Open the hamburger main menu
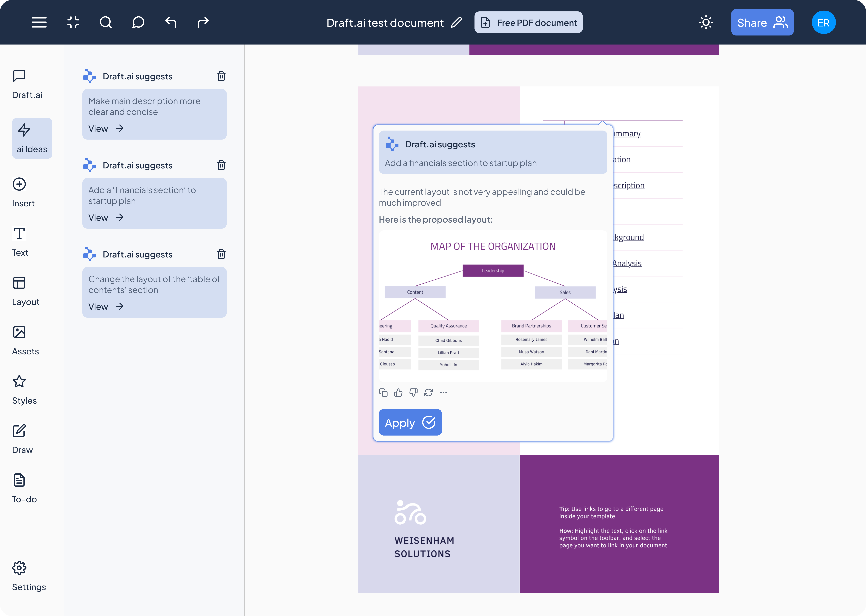The height and width of the screenshot is (616, 866). pos(39,22)
